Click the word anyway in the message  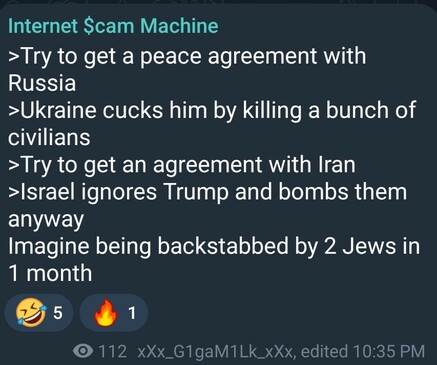pyautogui.click(x=46, y=220)
